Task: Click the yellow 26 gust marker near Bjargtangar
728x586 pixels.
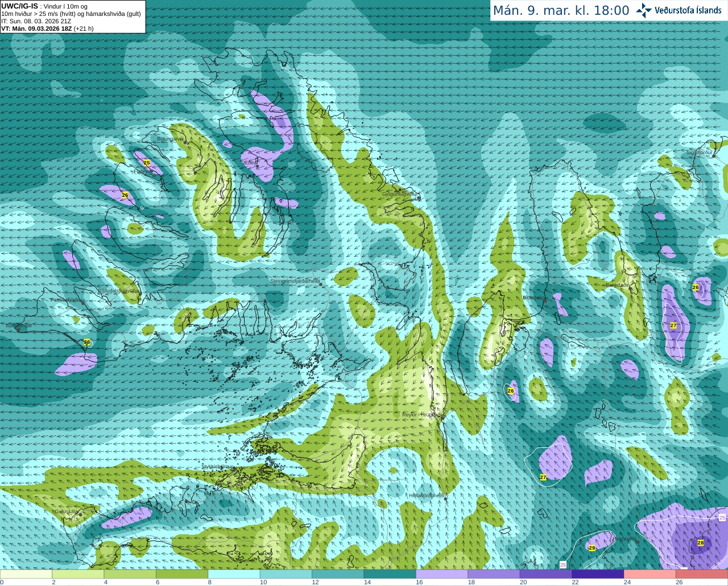Action: click(87, 342)
